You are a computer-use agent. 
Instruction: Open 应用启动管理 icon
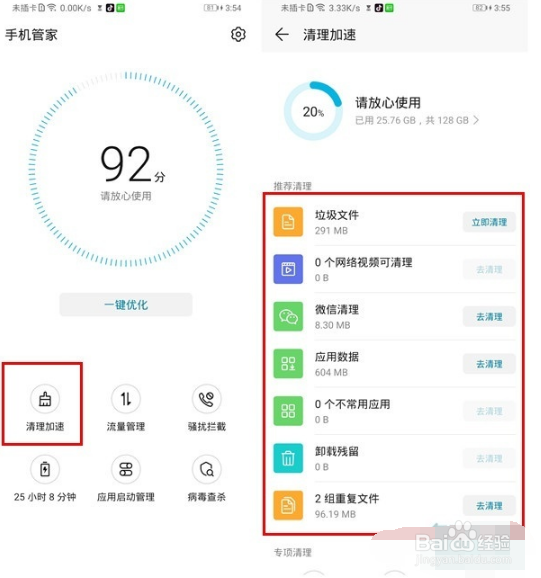pyautogui.click(x=126, y=469)
